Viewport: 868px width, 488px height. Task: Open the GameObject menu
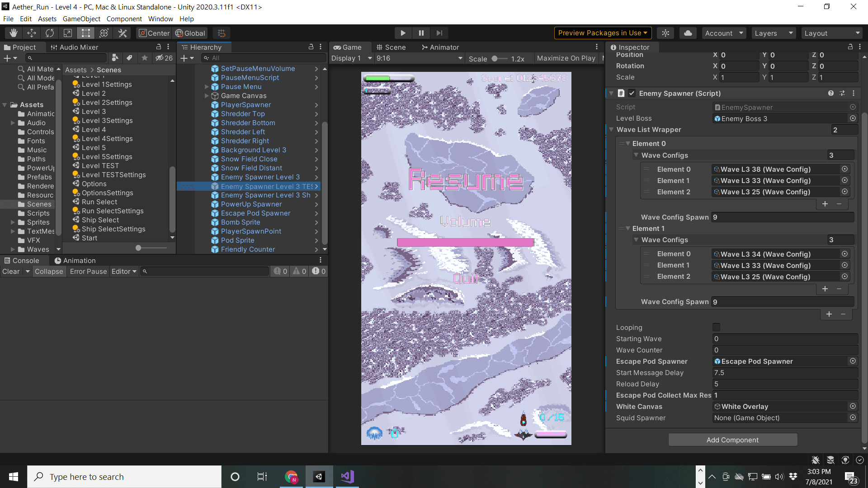[x=81, y=19]
